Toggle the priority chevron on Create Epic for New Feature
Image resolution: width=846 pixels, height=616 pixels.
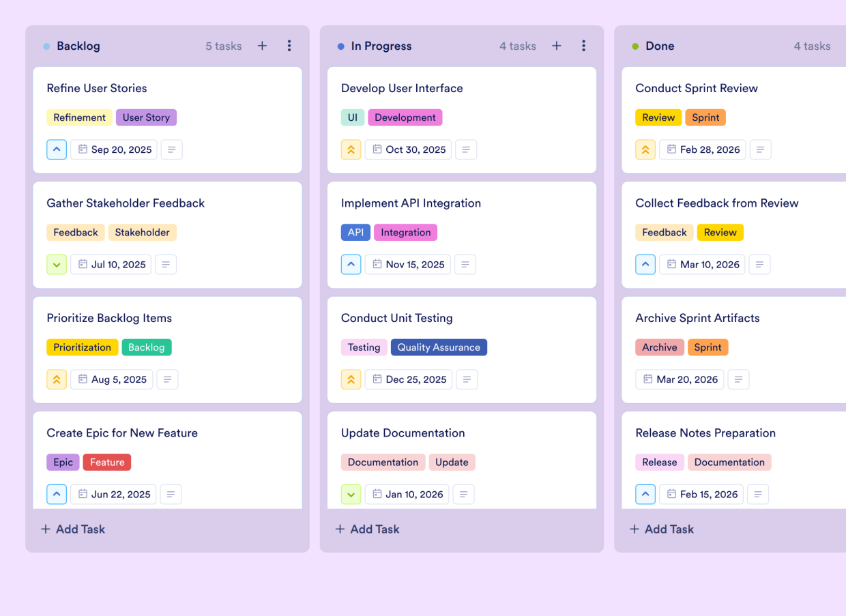[x=57, y=494]
